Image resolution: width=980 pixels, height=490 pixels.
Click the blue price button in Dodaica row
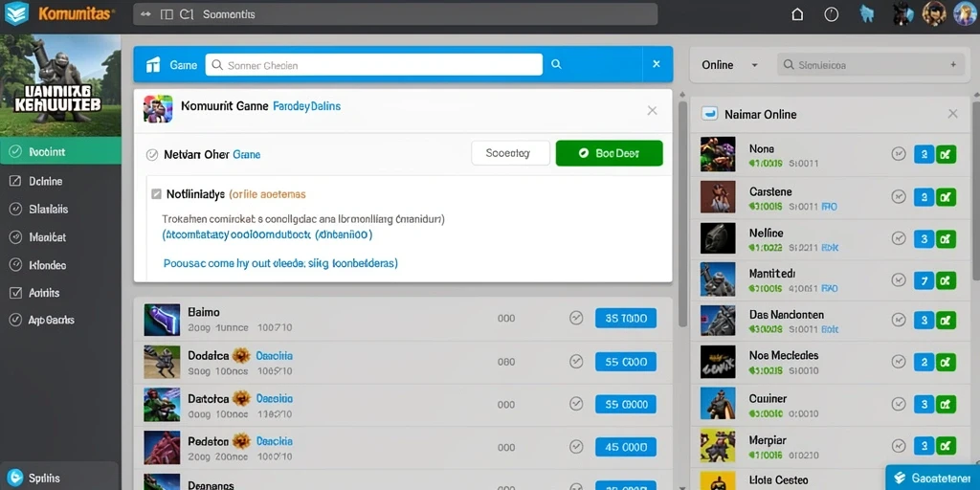pos(626,361)
